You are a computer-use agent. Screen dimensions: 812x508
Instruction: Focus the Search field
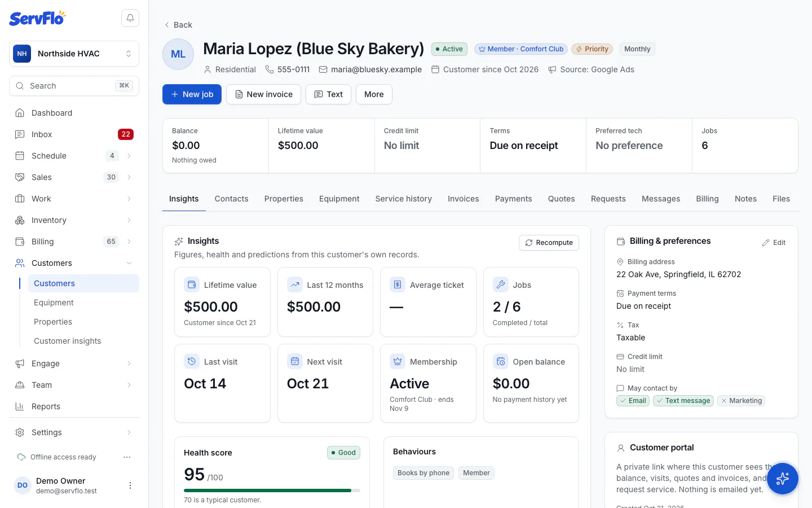click(x=74, y=86)
